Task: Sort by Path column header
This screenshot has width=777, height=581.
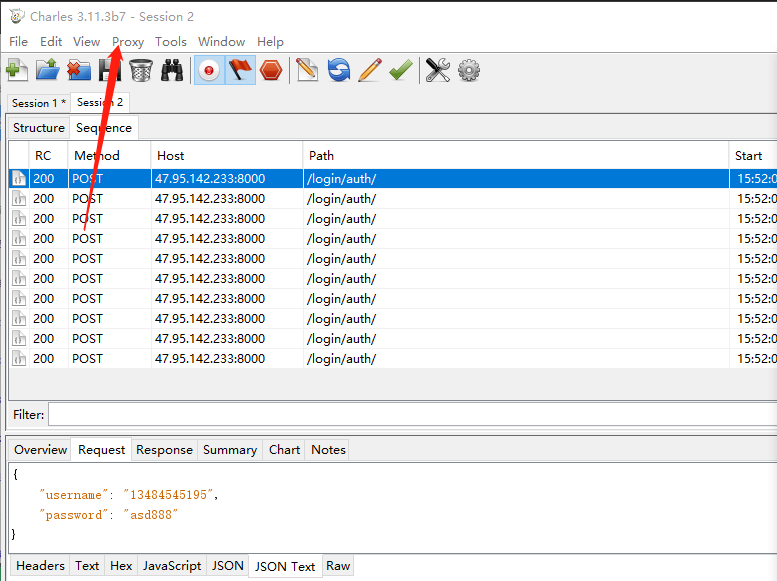Action: coord(516,156)
